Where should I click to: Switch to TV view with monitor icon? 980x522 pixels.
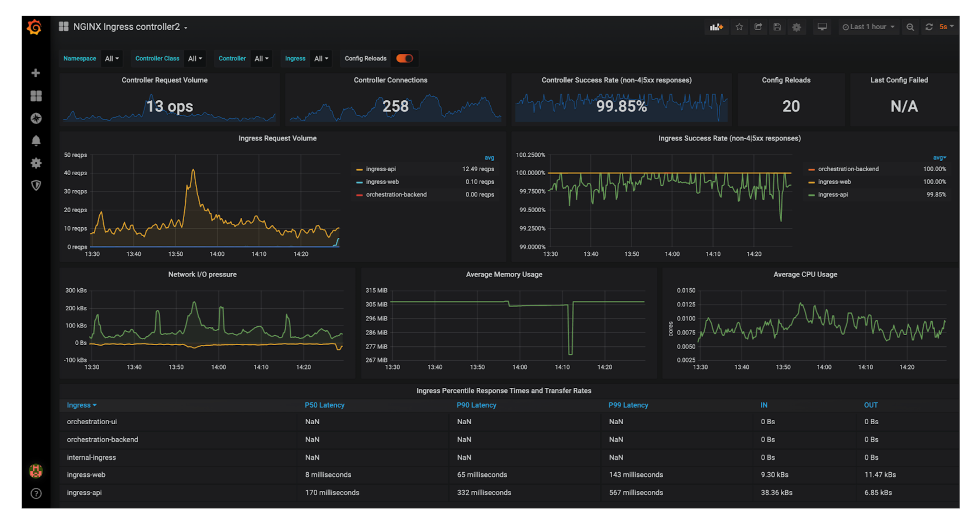(822, 27)
